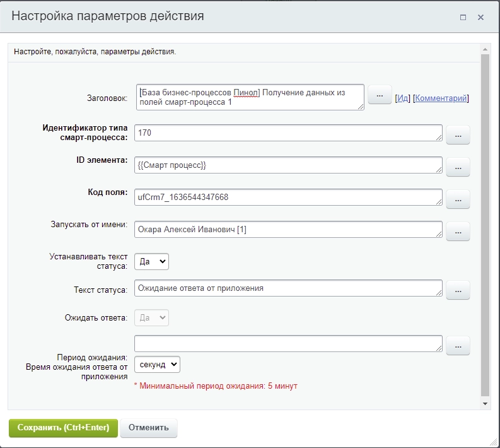Click the Код поля input field
Viewport: 500px width, 448px height.
click(288, 197)
